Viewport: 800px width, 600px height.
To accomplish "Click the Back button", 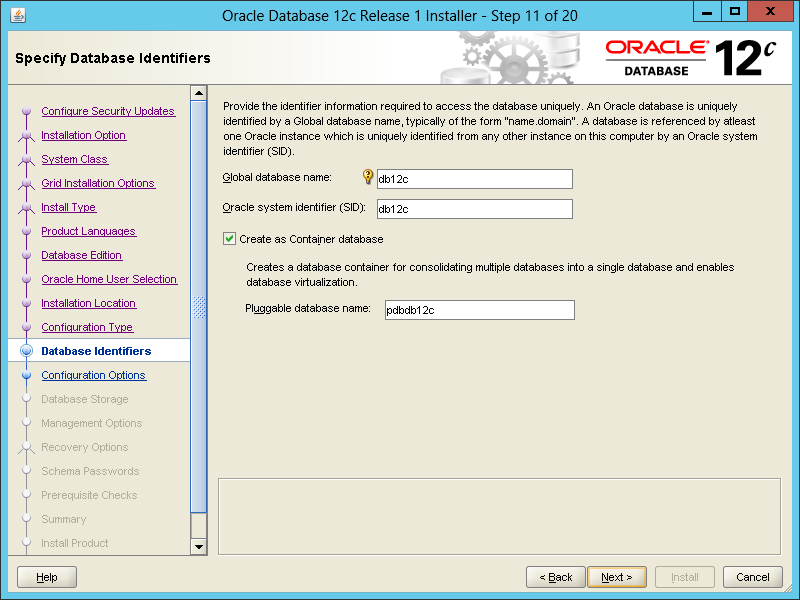I will [556, 577].
